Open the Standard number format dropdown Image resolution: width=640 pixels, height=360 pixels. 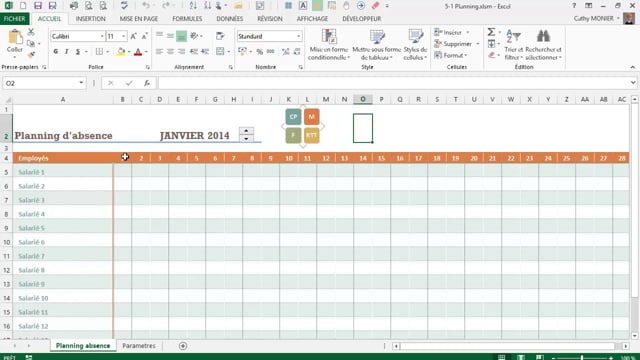point(299,36)
